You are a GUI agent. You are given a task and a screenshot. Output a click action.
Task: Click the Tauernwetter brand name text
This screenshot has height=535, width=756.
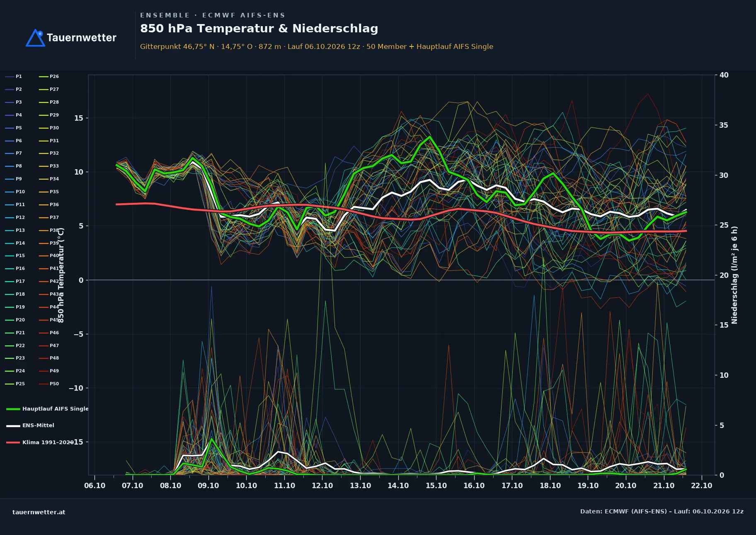point(82,38)
